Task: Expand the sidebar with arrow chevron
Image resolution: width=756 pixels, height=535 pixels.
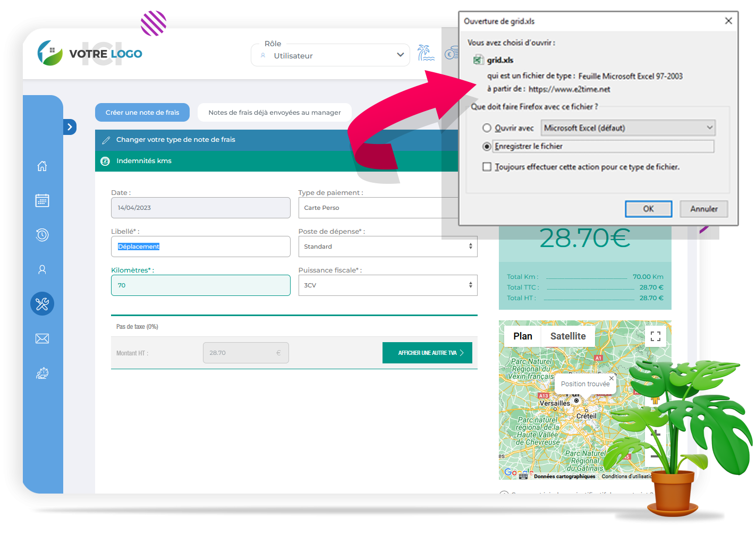Action: [70, 127]
